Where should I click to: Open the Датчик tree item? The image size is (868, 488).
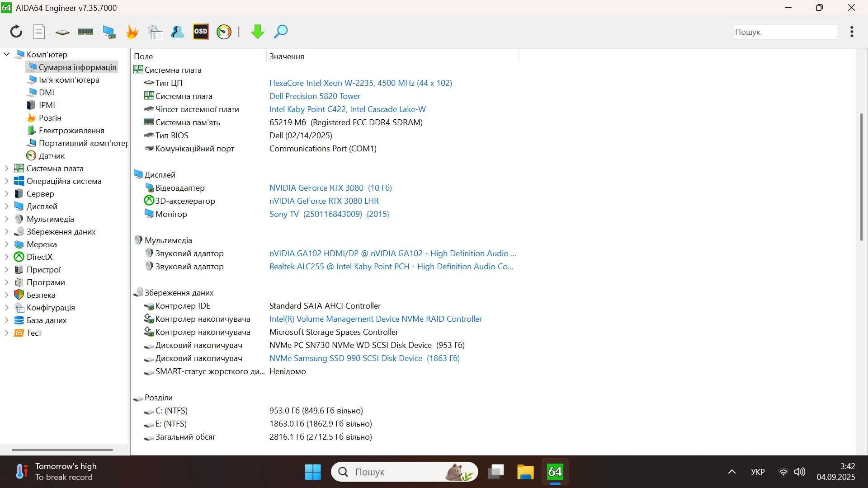pyautogui.click(x=46, y=155)
